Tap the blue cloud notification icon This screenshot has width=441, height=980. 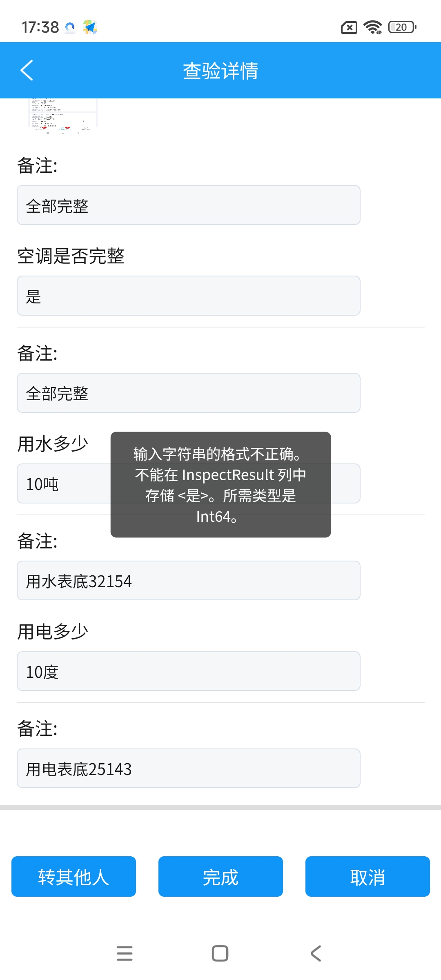(x=70, y=27)
